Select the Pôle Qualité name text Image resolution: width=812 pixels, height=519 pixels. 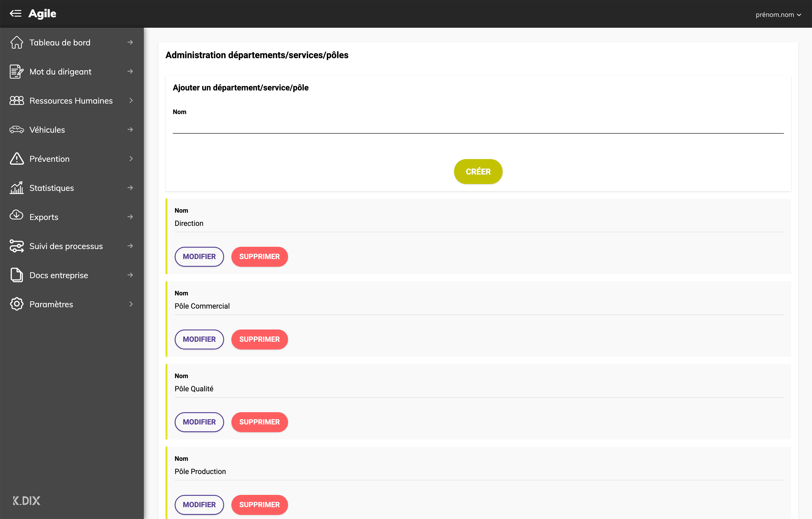(194, 389)
